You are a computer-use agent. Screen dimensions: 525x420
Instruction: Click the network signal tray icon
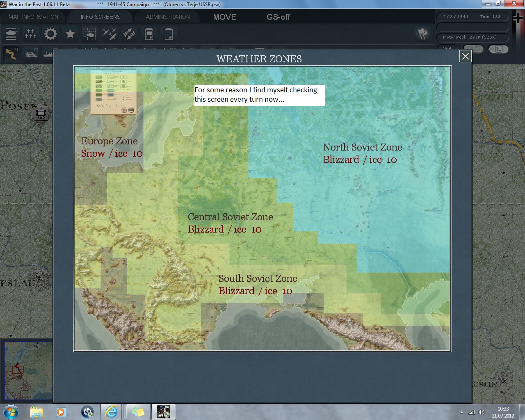pyautogui.click(x=472, y=412)
